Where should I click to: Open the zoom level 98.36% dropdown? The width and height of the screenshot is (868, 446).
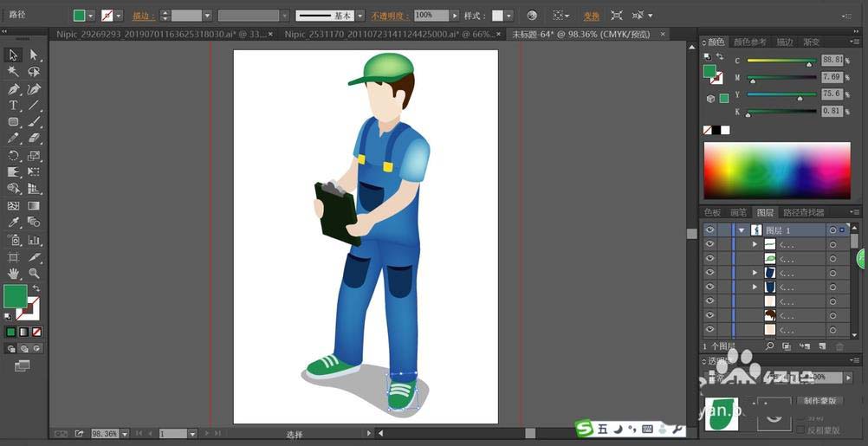click(125, 434)
